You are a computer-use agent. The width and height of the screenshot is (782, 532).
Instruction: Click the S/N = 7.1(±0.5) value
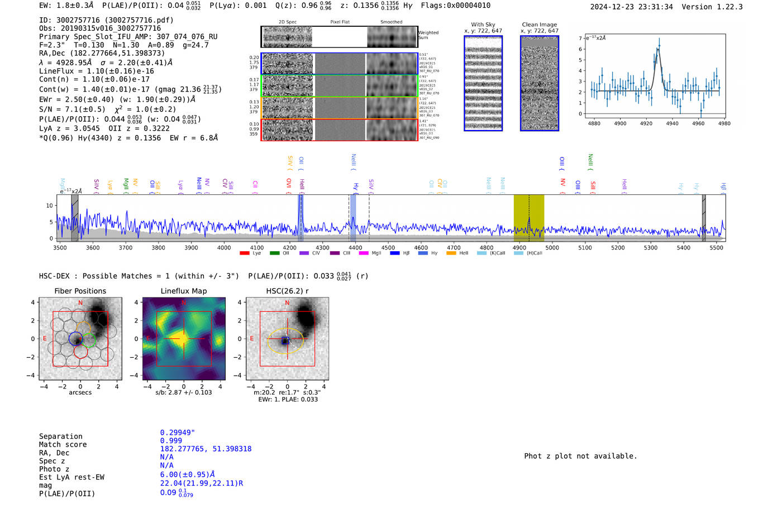point(72,109)
